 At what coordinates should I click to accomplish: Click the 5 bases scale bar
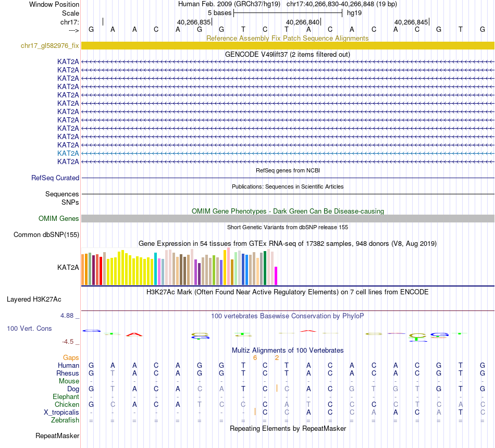tap(288, 13)
